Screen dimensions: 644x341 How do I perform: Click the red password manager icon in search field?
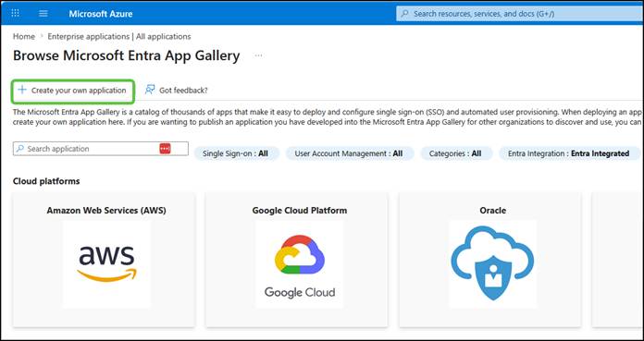coord(165,149)
